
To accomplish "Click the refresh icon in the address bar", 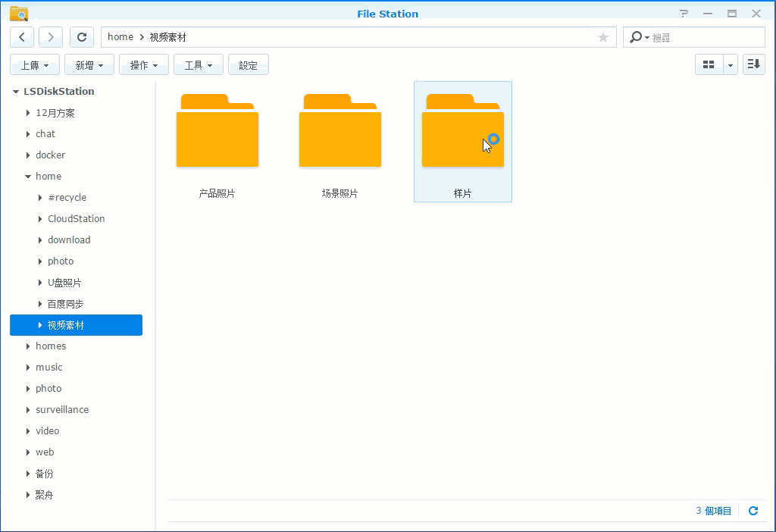I will click(81, 36).
